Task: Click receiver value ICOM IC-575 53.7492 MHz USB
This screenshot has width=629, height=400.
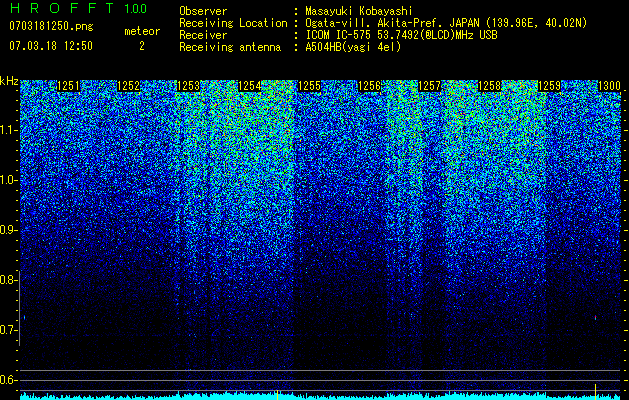Action: (x=401, y=35)
